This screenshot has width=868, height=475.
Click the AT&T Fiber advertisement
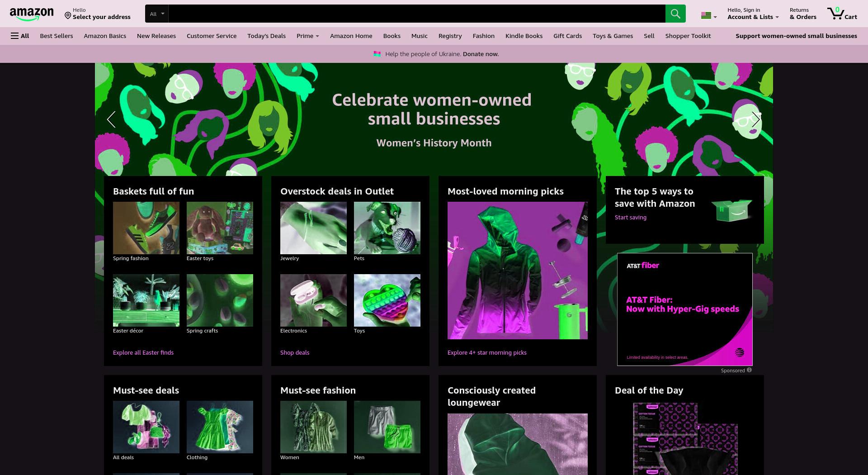click(685, 309)
